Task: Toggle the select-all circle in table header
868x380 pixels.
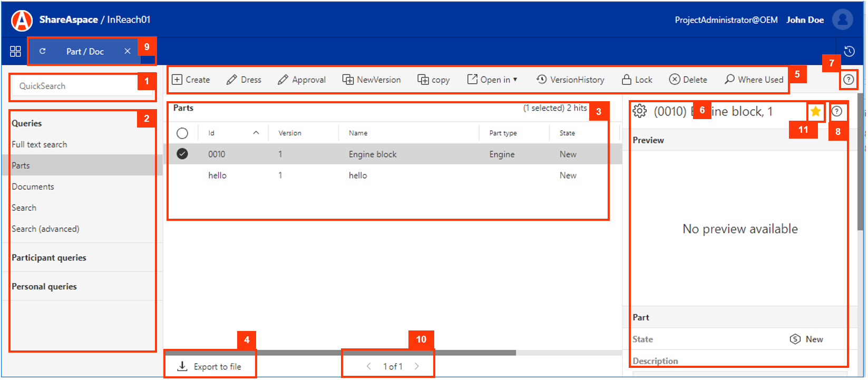Action: pyautogui.click(x=182, y=133)
